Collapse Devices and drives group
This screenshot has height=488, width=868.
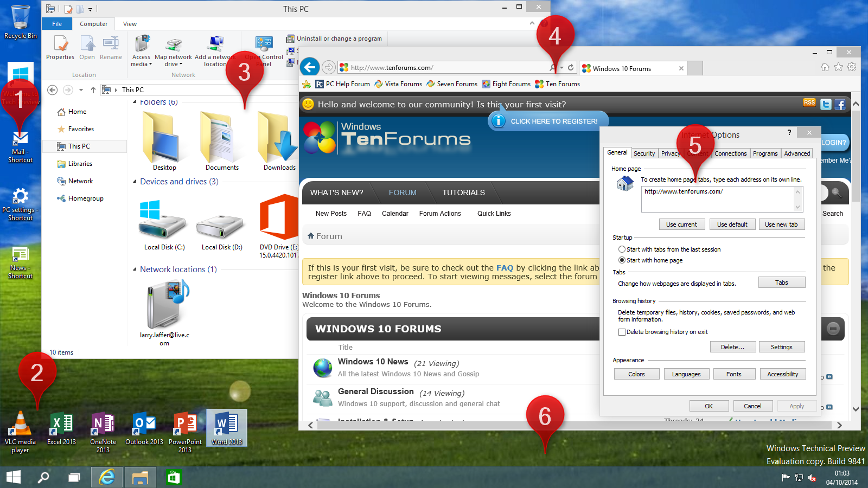pyautogui.click(x=135, y=182)
